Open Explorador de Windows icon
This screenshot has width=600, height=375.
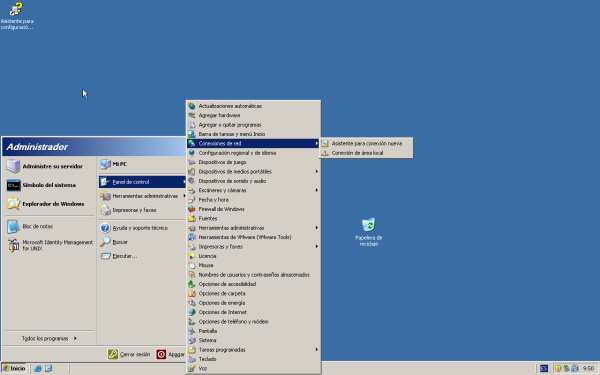click(x=13, y=204)
